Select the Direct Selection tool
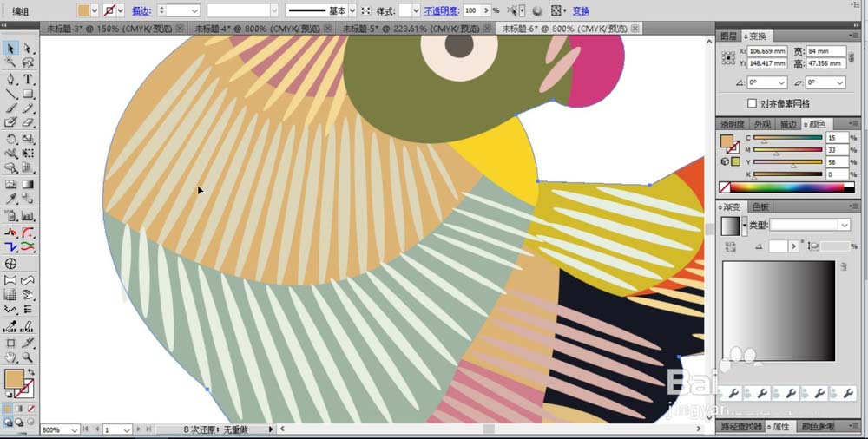Screen dimensions: 868x439 28,49
